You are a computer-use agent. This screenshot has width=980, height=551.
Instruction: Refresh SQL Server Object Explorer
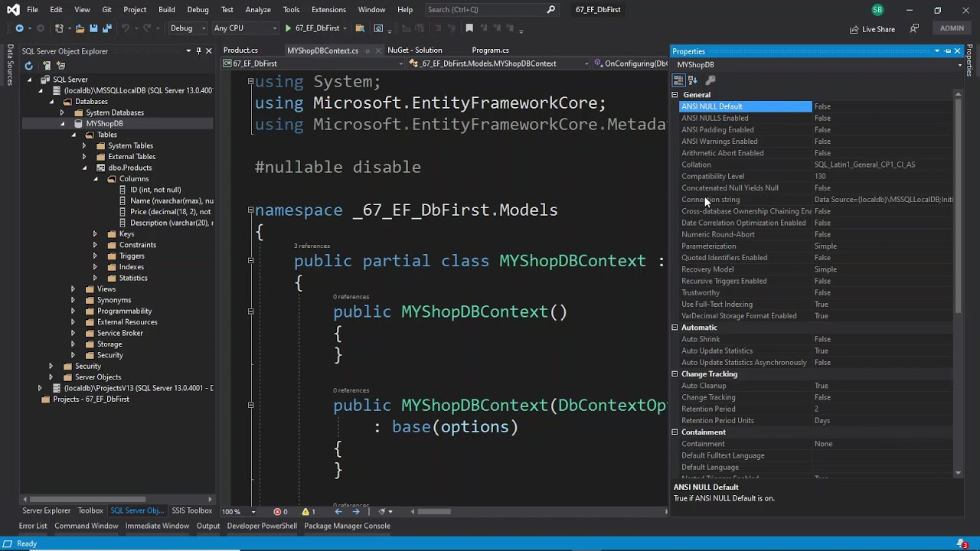point(28,66)
